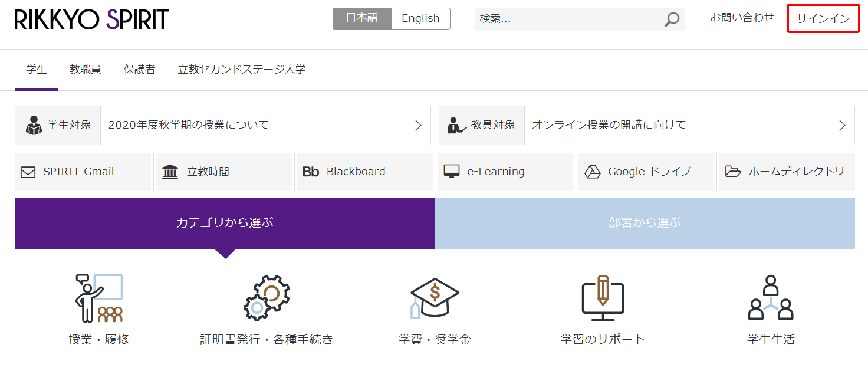Open the 学習のサポート pencil monitor icon

click(603, 298)
